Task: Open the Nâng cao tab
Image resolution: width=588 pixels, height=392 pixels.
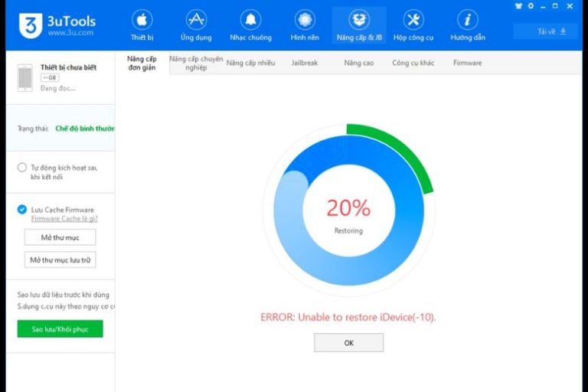Action: [359, 63]
